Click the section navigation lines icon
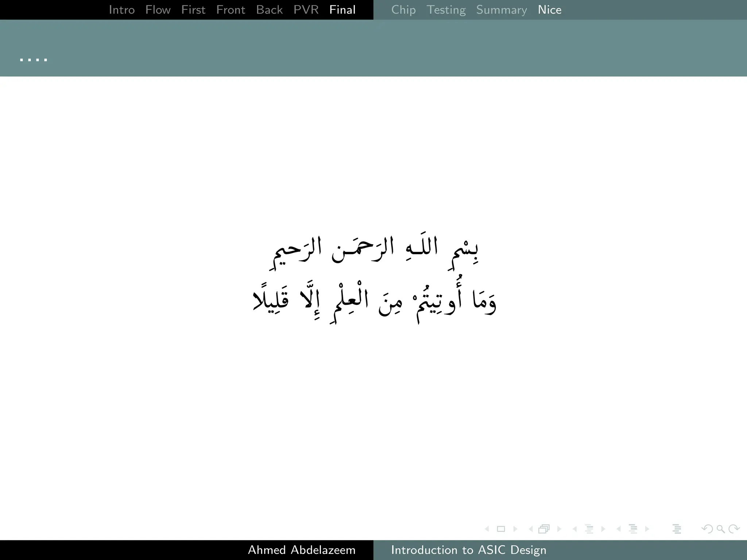This screenshot has height=560, width=747. tap(633, 529)
